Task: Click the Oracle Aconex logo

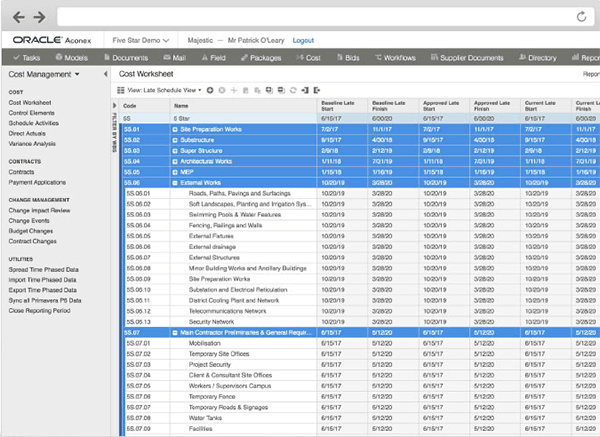Action: click(x=52, y=40)
